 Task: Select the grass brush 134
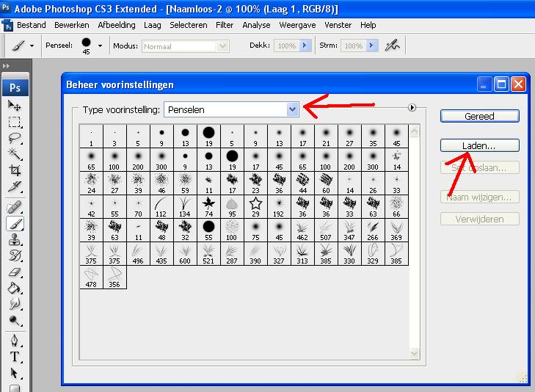[185, 207]
